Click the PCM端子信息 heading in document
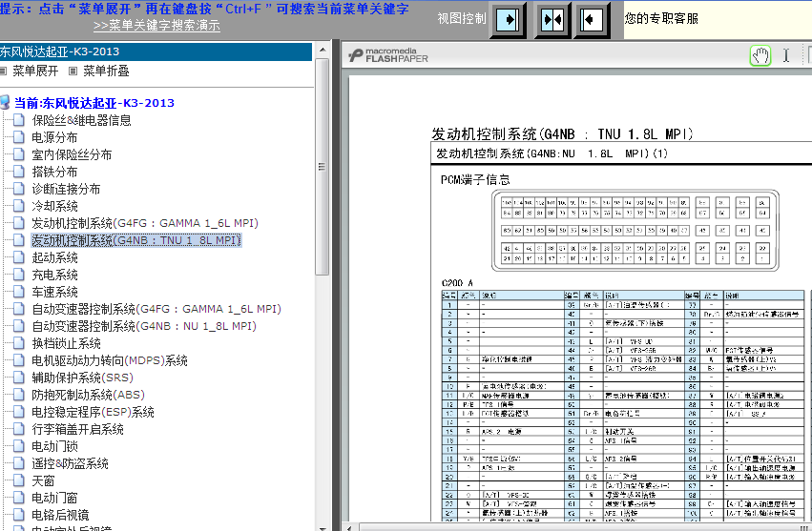The width and height of the screenshot is (812, 531). point(475,179)
